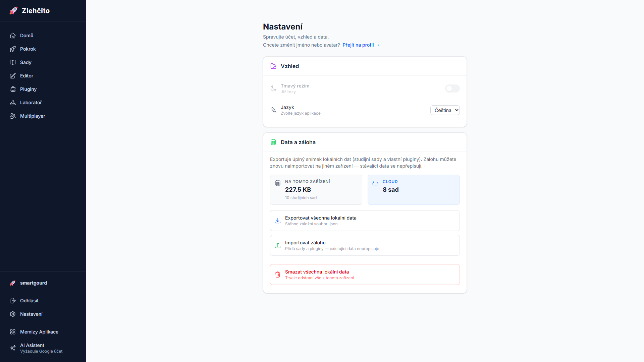The height and width of the screenshot is (362, 644).
Task: Click the Zlehčito rocket logo icon
Action: click(x=13, y=11)
